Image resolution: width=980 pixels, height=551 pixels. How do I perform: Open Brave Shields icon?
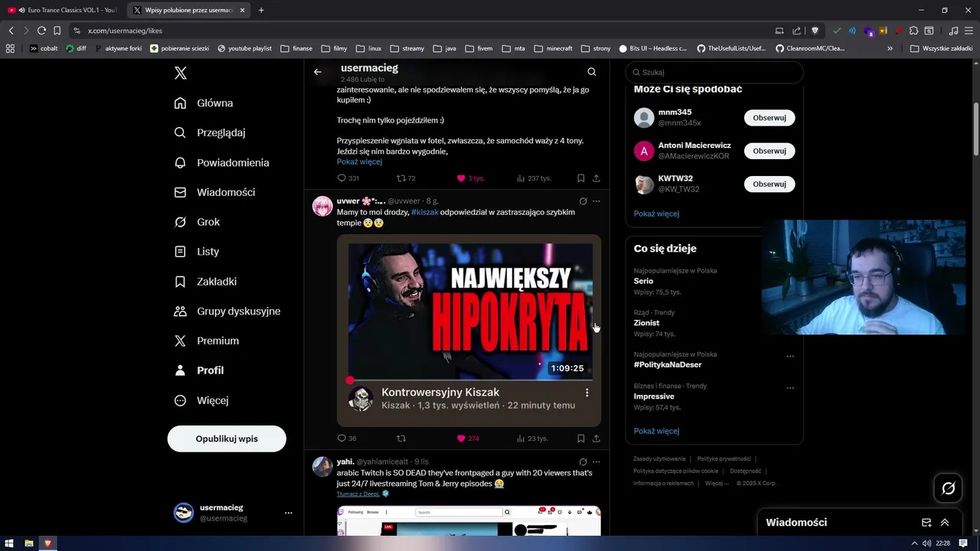pos(815,31)
